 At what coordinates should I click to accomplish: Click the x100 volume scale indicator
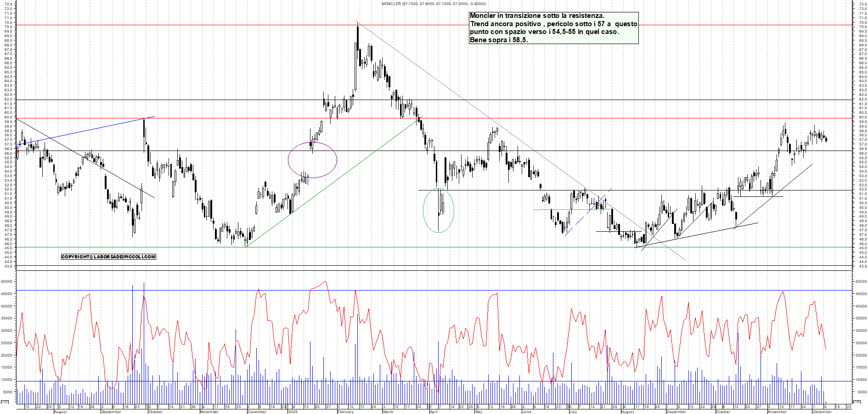point(6,401)
